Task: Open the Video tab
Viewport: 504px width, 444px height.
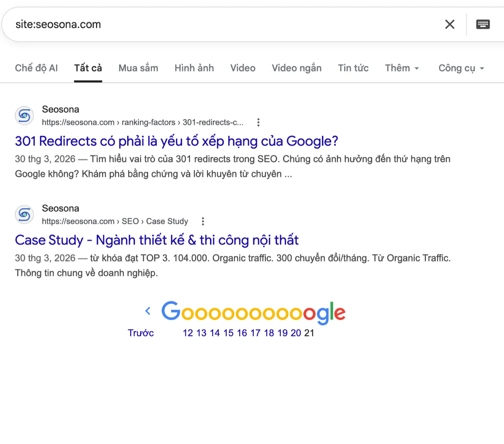Action: [243, 68]
